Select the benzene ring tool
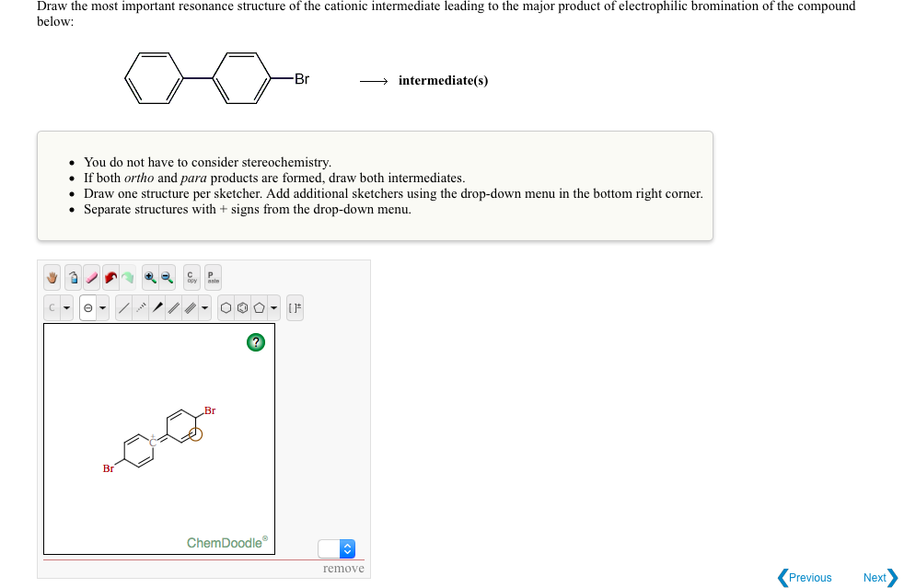 (x=240, y=306)
